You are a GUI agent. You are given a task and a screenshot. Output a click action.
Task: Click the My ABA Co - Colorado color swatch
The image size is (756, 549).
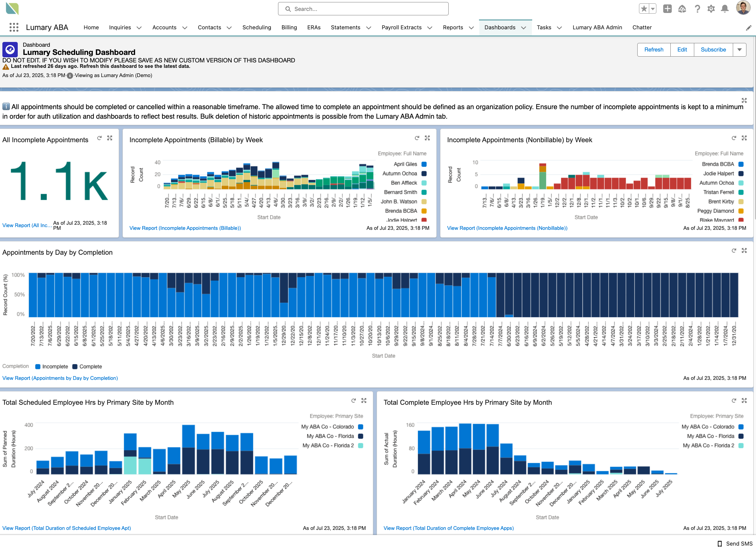(x=361, y=427)
